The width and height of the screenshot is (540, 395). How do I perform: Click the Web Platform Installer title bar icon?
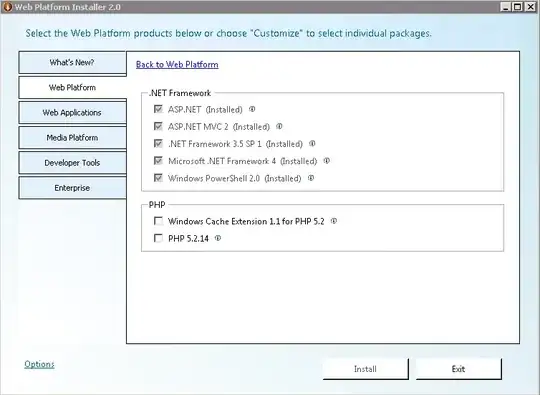click(7, 7)
